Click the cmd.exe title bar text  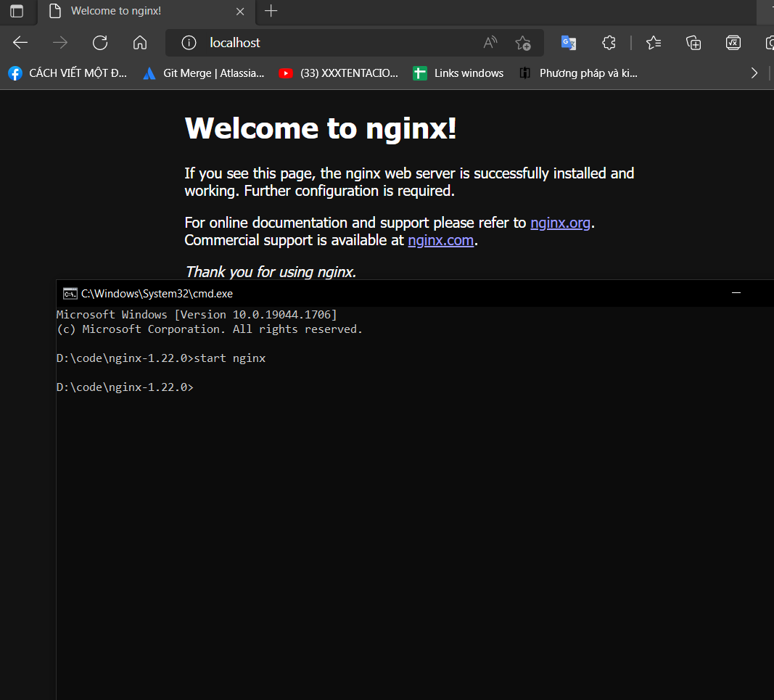tap(157, 294)
